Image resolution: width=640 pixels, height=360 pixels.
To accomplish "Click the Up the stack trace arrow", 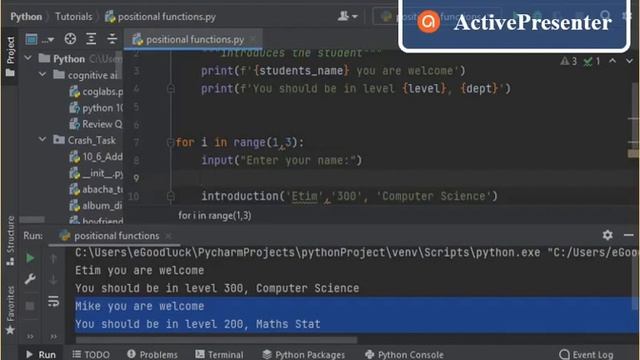I will pos(53,258).
